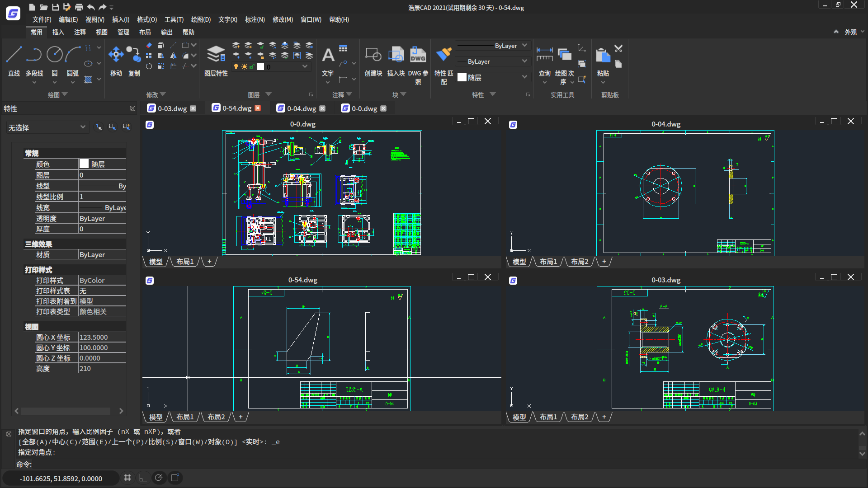Open the Format menu
The width and height of the screenshot is (868, 488).
[146, 19]
